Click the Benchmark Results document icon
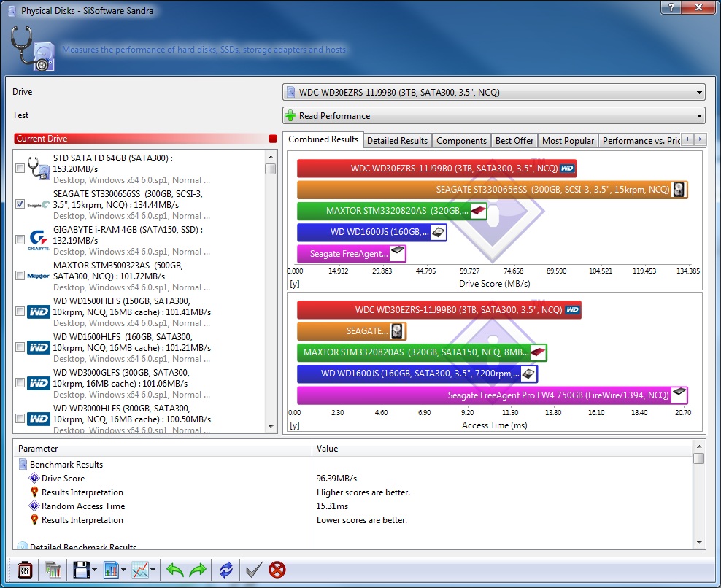Viewport: 721px width, 588px height. [23, 464]
